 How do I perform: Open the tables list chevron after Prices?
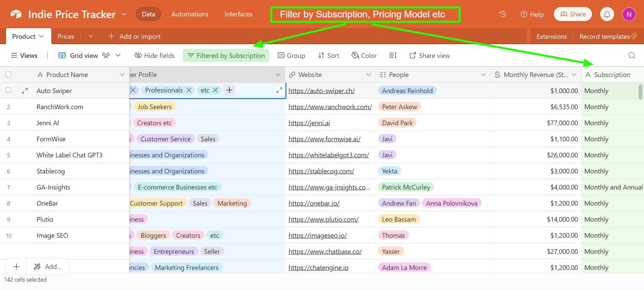91,36
